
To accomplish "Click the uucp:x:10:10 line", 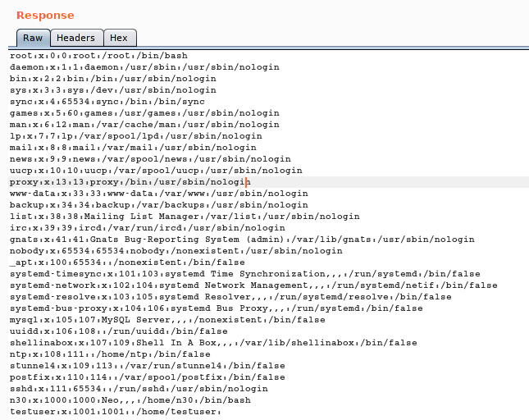I will click(x=156, y=171).
